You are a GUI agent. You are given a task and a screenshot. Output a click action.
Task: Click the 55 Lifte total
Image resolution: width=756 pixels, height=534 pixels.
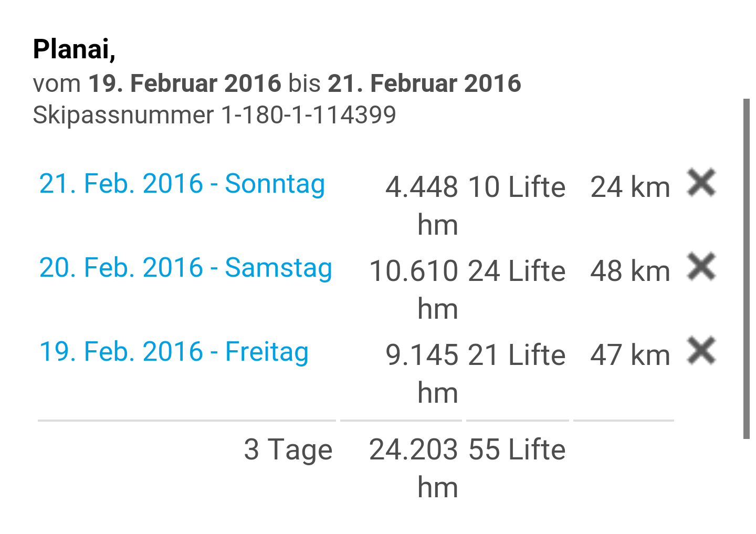tap(517, 450)
